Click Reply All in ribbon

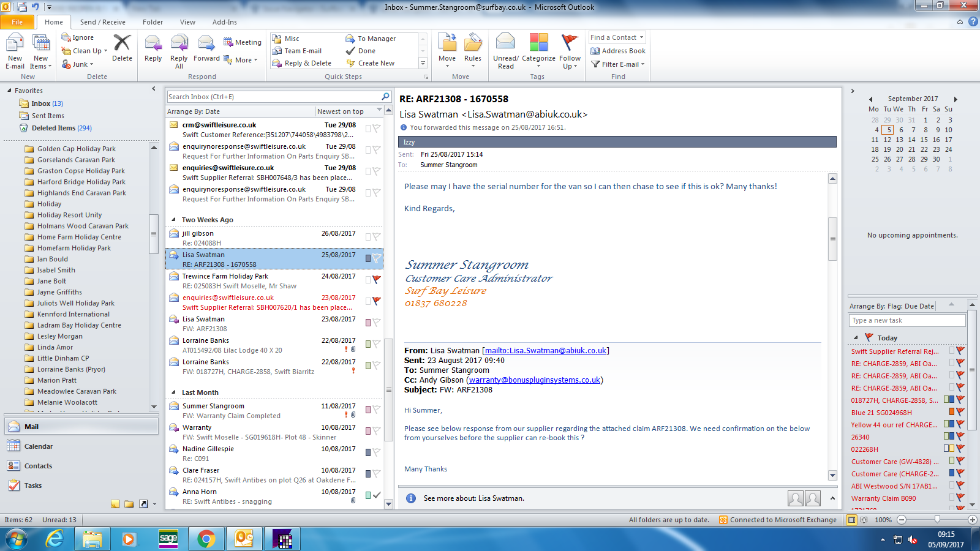179,51
